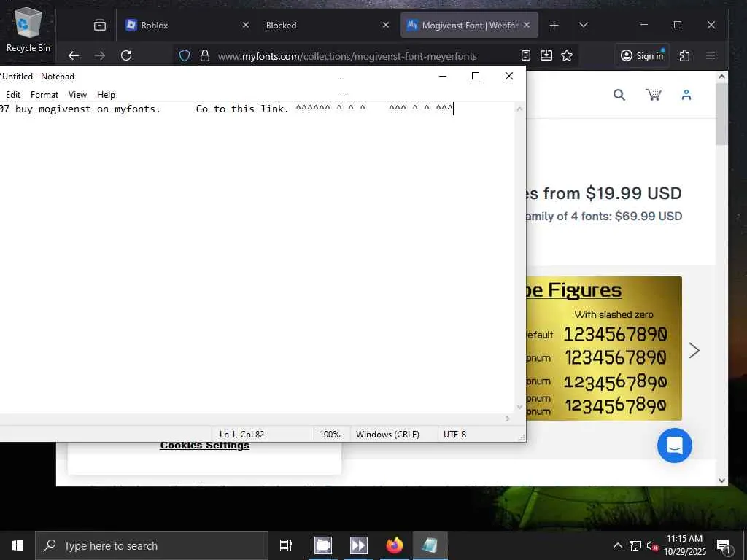Open network status tray icon
The height and width of the screenshot is (560, 747).
(635, 545)
